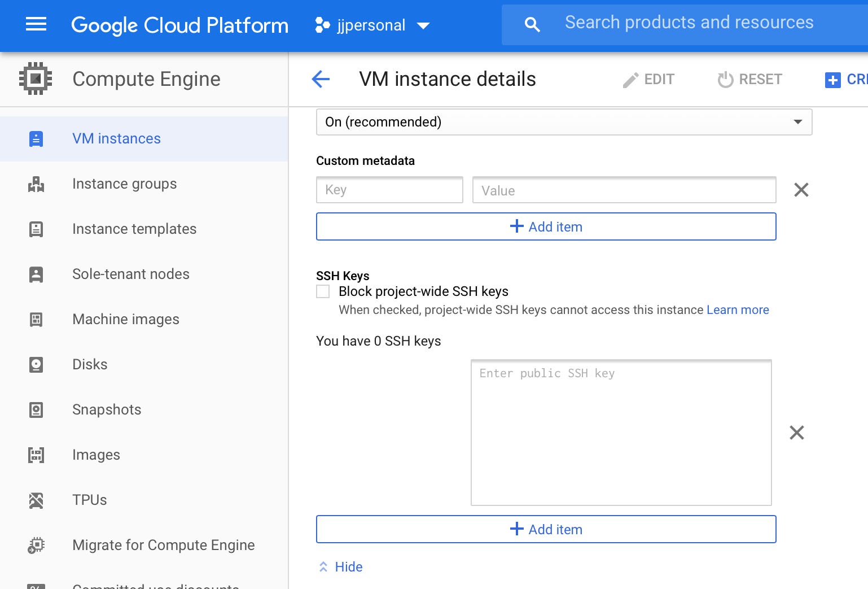Click the Snapshots icon
The height and width of the screenshot is (589, 868).
36,409
